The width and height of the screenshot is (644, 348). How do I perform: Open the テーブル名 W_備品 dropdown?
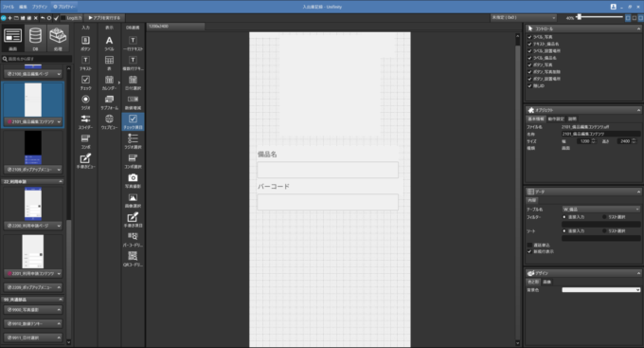[600, 210]
